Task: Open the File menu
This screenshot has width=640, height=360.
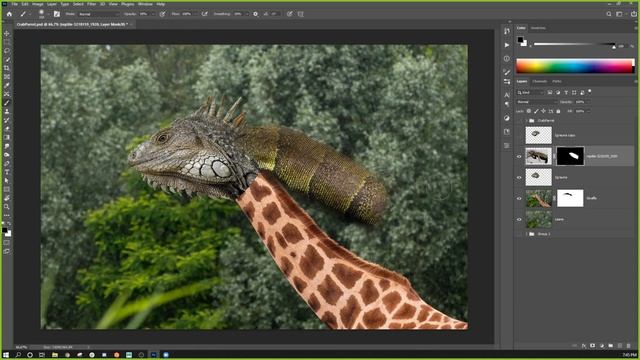Action: [14, 4]
